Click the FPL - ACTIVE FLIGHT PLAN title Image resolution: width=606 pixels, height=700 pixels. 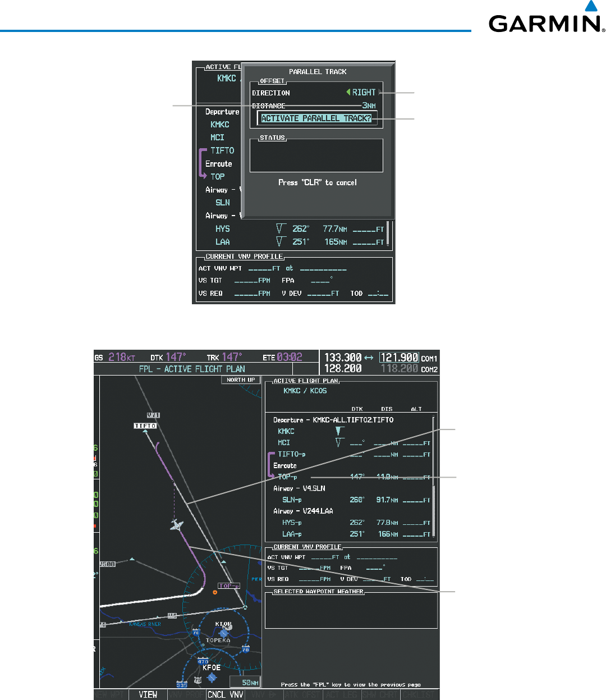point(192,369)
